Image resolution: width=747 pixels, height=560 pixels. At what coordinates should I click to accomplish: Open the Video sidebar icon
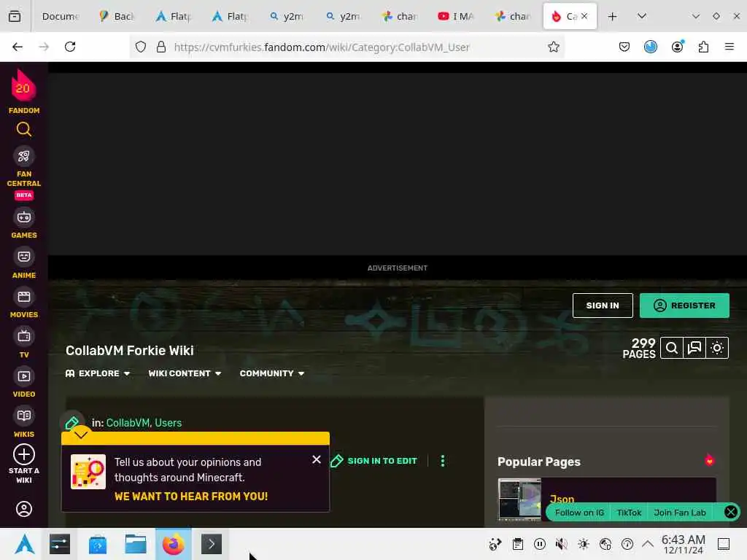pos(24,376)
